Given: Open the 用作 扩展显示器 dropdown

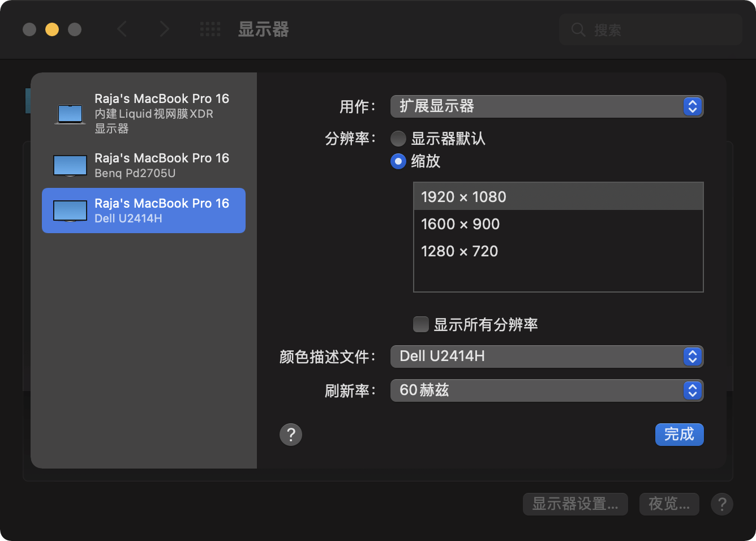Looking at the screenshot, I should [x=547, y=106].
